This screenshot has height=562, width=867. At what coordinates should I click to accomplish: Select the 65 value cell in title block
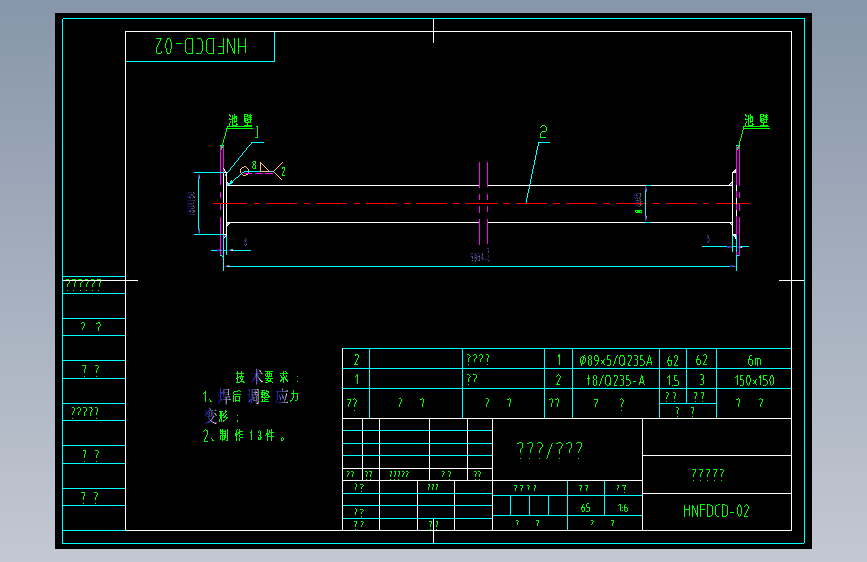coord(586,508)
